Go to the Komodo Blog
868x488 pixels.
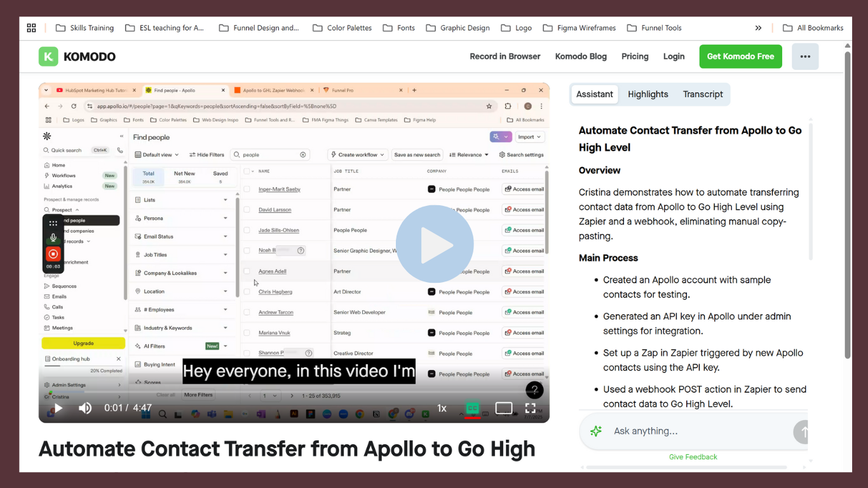coord(581,57)
